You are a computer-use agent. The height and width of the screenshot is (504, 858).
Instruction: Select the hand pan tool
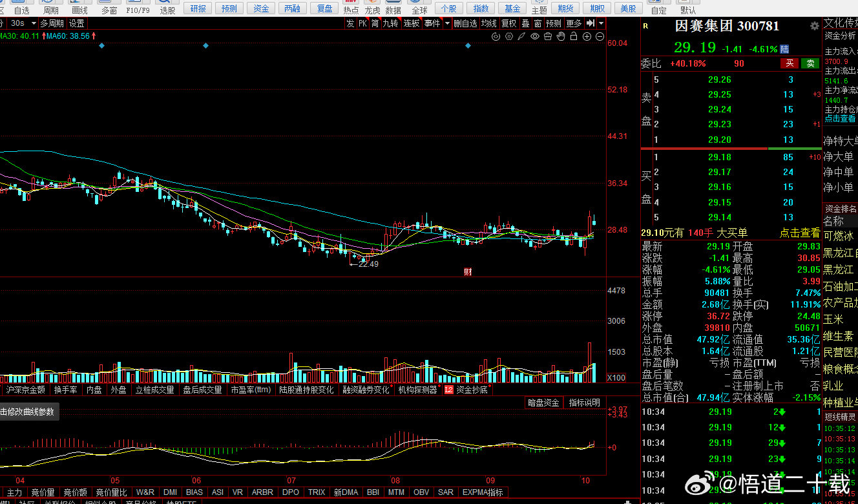coord(561,37)
